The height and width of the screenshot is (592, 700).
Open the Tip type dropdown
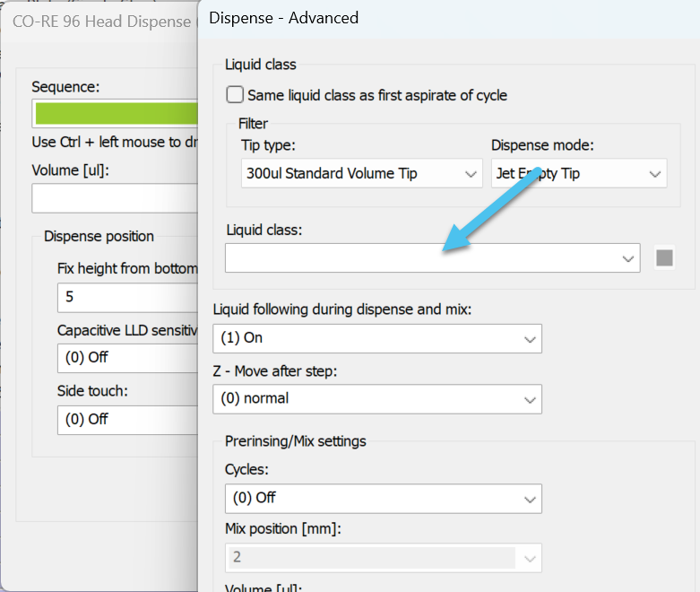click(x=362, y=174)
